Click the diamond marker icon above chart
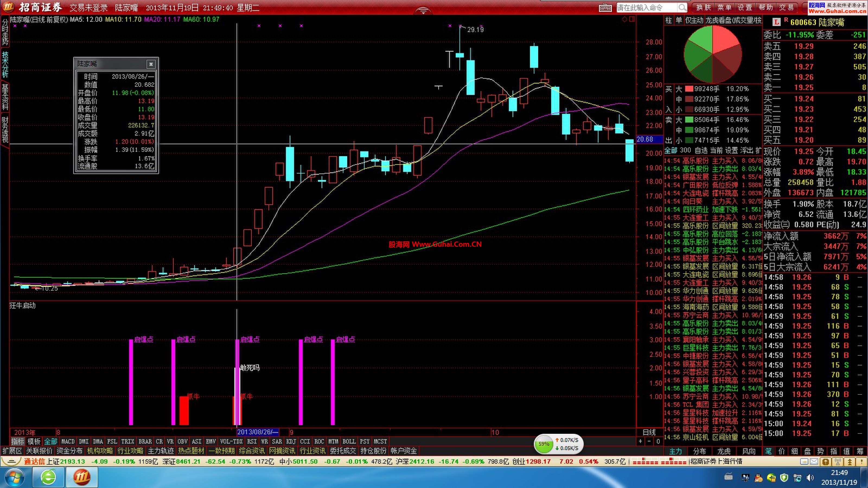 [624, 20]
